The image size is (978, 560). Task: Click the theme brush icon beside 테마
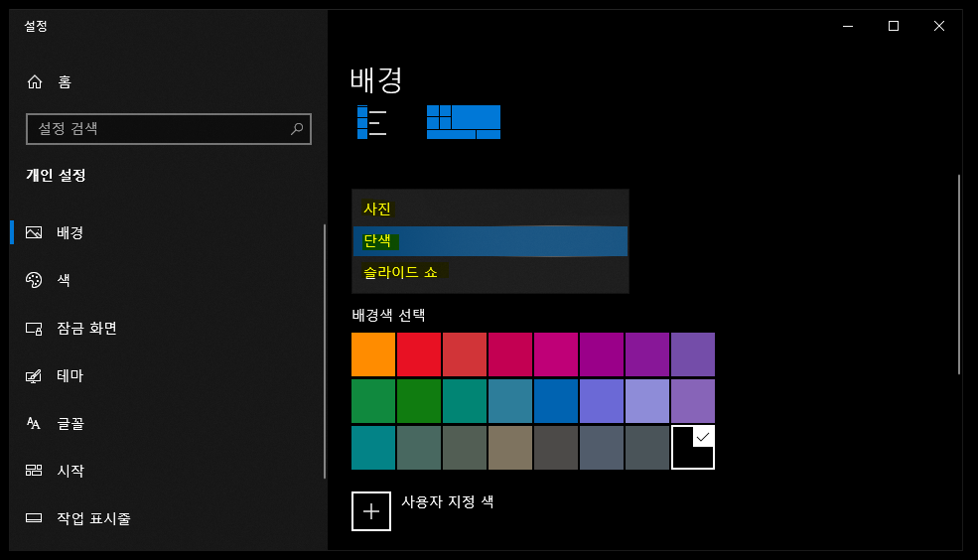click(34, 375)
